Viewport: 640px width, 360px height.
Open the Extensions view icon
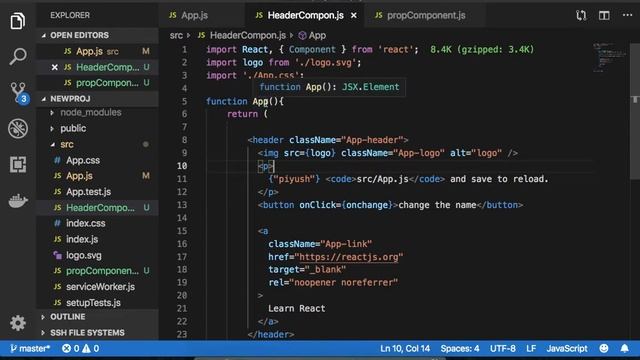click(18, 164)
